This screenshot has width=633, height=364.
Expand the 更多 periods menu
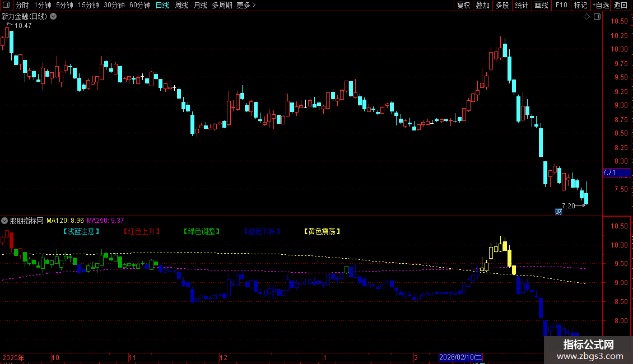(x=246, y=5)
